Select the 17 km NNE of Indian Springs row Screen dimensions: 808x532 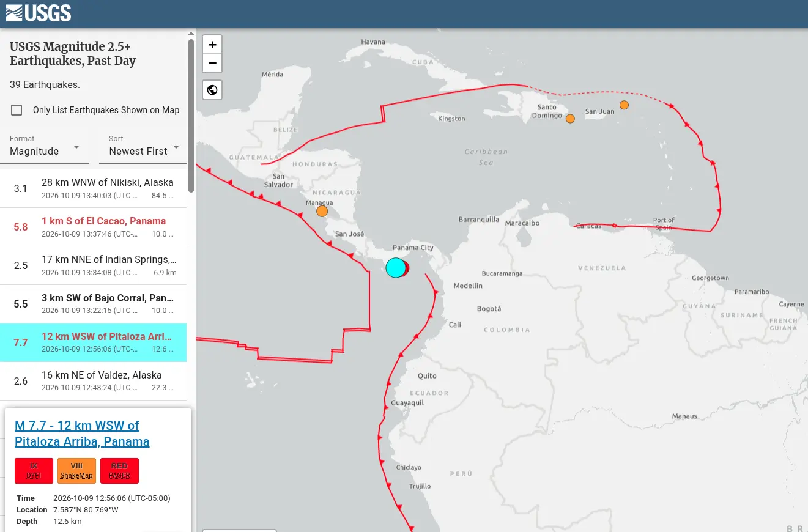pos(93,265)
